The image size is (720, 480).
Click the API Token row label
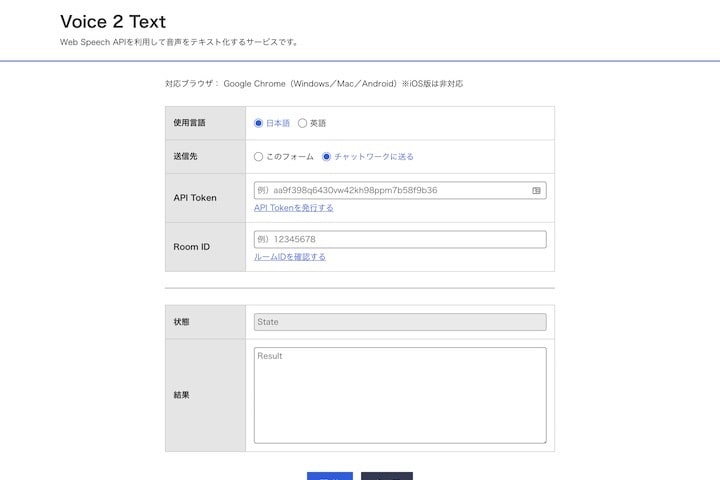click(195, 198)
